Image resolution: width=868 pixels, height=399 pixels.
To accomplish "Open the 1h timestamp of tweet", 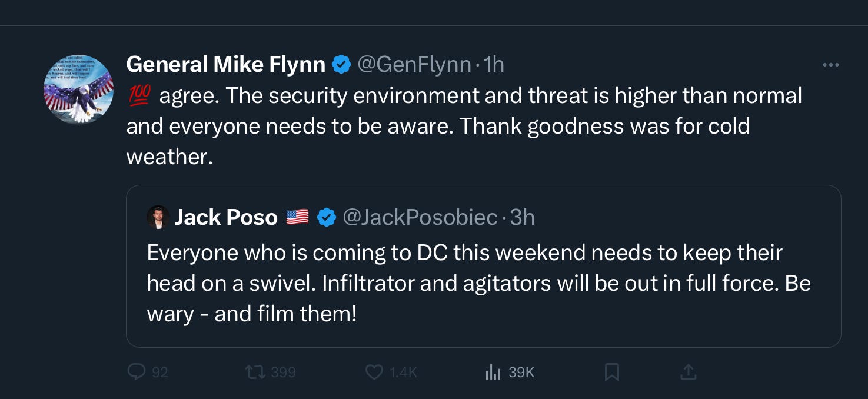I will [x=493, y=65].
